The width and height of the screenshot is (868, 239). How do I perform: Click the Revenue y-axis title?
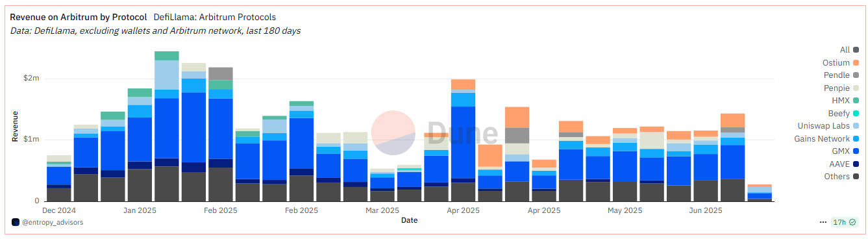15,127
